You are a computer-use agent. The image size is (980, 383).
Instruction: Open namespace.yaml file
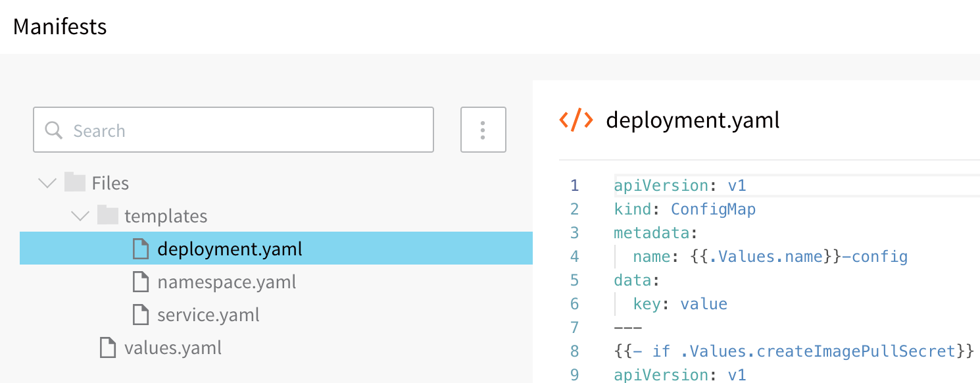click(227, 282)
